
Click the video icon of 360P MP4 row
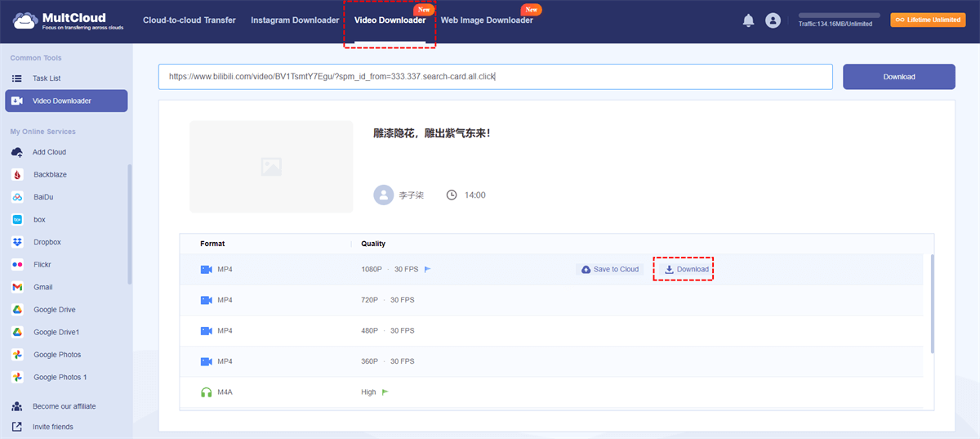point(206,361)
